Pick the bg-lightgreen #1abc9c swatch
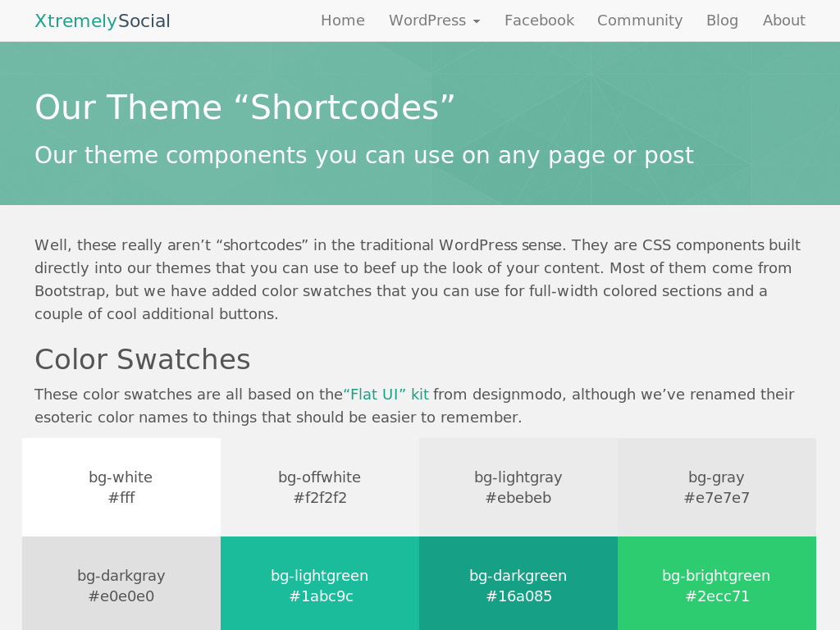840x630 pixels. tap(320, 583)
